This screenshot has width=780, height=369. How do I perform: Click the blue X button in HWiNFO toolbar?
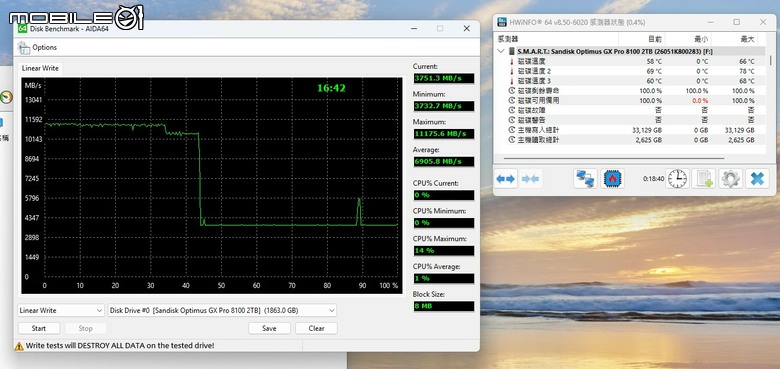pos(757,179)
